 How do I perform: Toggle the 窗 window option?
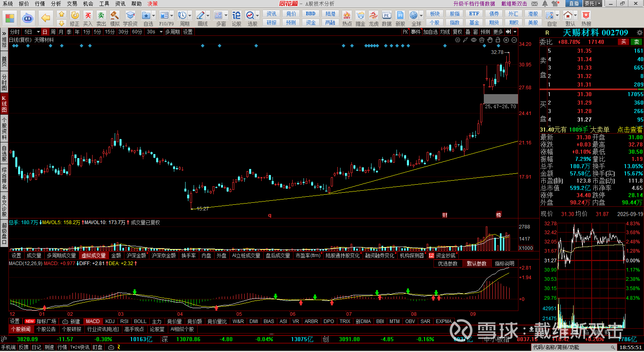coord(475,32)
